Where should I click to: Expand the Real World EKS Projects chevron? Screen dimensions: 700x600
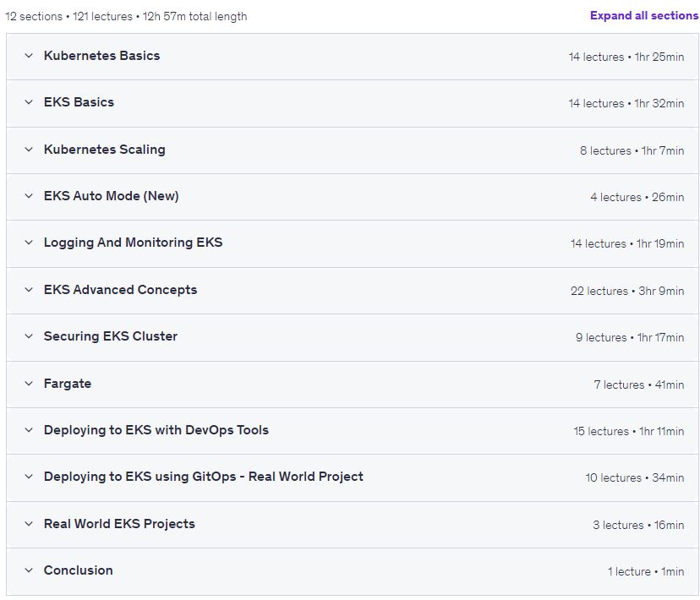click(29, 524)
